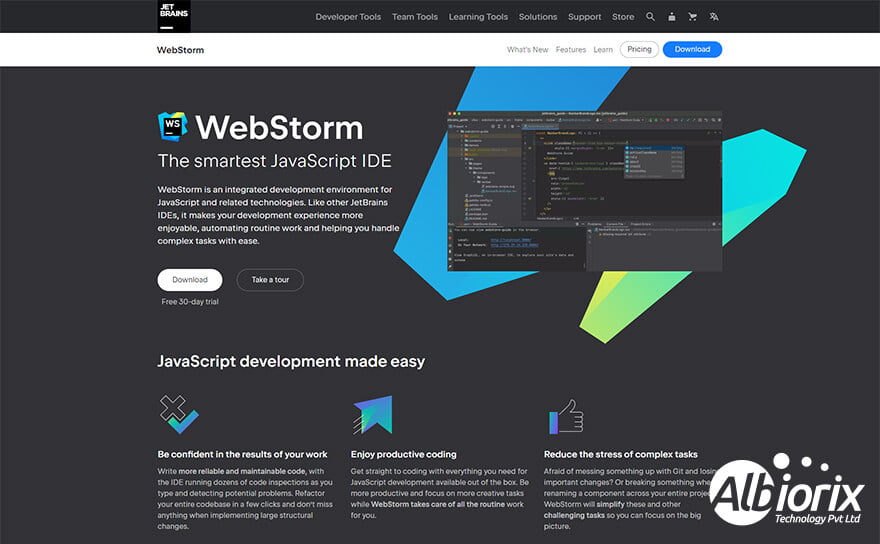Viewport: 880px width, 544px height.
Task: Click the thumbs-up icon above 'Reduce the stress'
Action: [565, 415]
